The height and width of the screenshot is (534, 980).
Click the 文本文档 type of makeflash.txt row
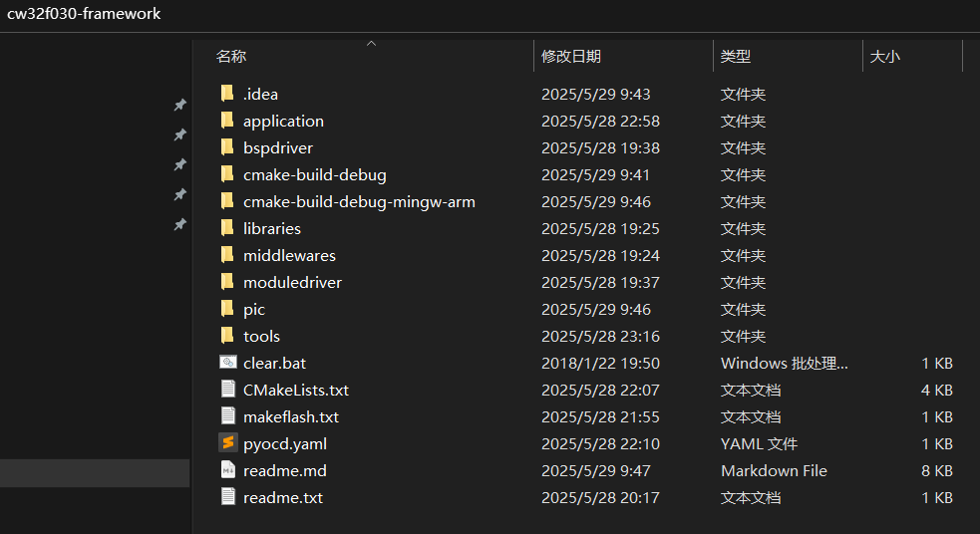pos(751,416)
